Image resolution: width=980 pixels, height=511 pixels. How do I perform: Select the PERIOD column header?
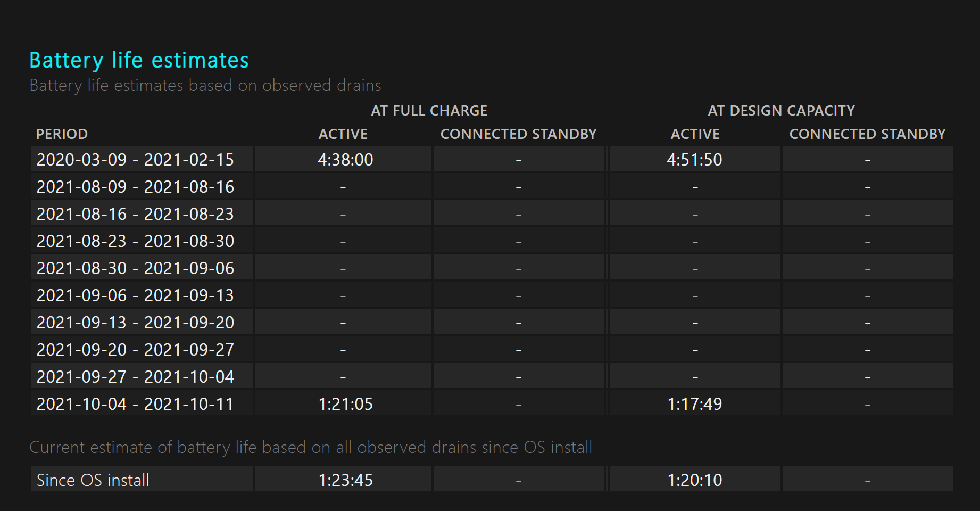[62, 134]
